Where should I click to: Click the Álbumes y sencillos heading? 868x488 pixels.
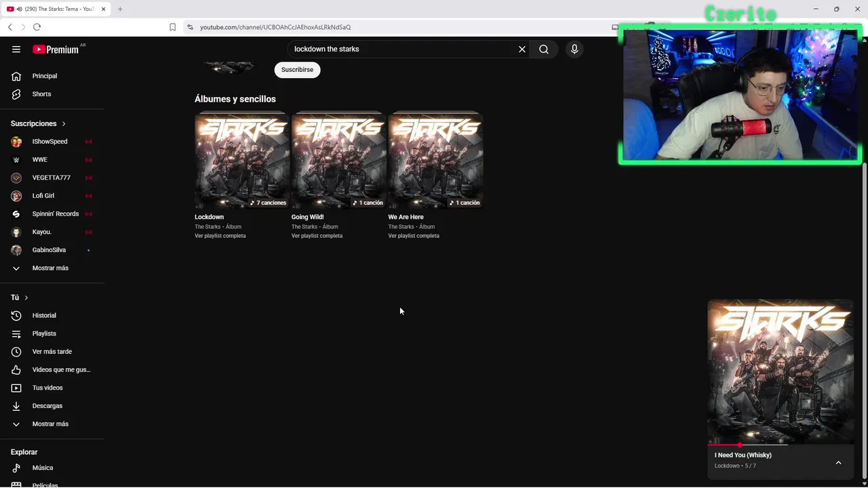tap(235, 99)
